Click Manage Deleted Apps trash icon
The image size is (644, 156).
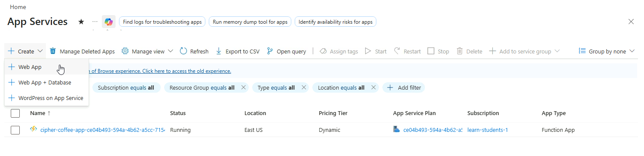point(53,51)
